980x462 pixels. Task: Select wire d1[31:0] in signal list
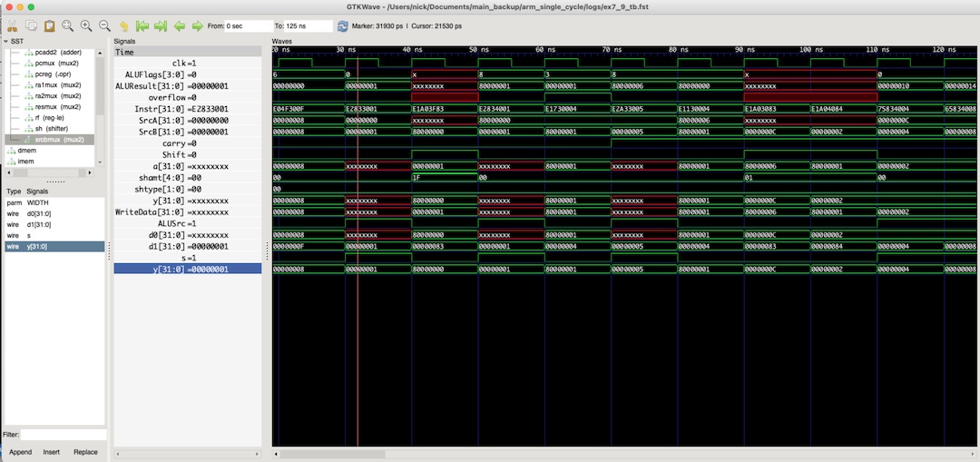click(x=54, y=224)
